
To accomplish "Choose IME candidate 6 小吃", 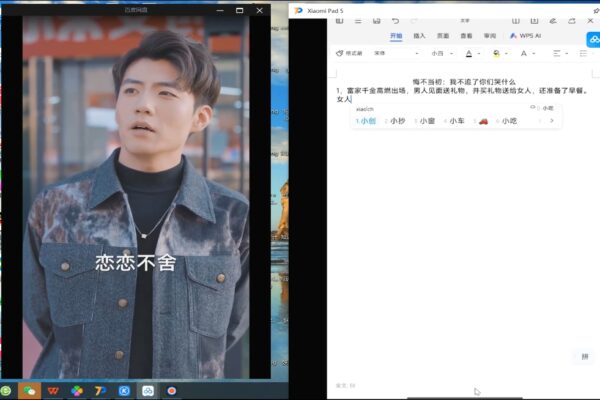I will tap(507, 121).
